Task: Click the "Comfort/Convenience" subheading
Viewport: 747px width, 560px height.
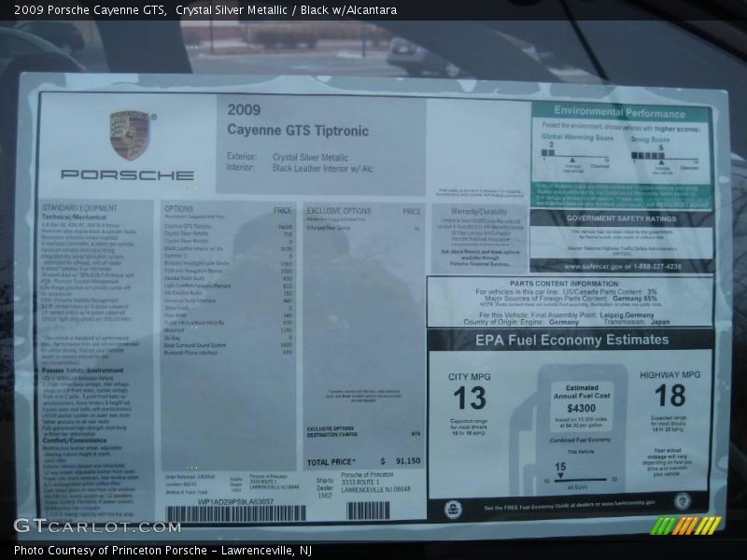Action: point(76,441)
